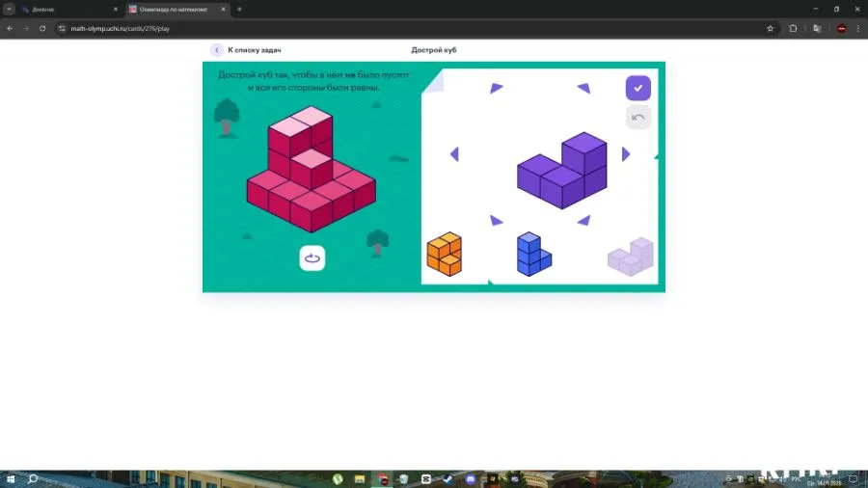Open the browser extensions menu
Screen dimensions: 868x488
pos(793,28)
